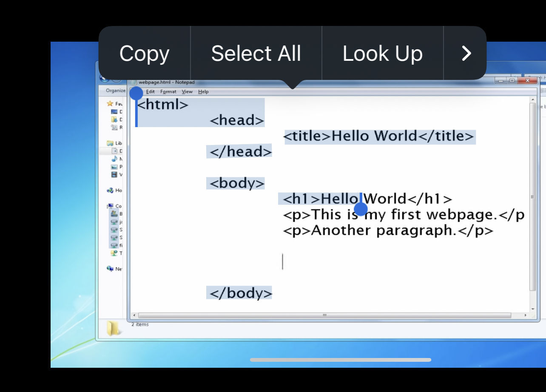Click the Homegroup icon in the sidebar
Image resolution: width=546 pixels, height=392 pixels.
[x=110, y=190]
